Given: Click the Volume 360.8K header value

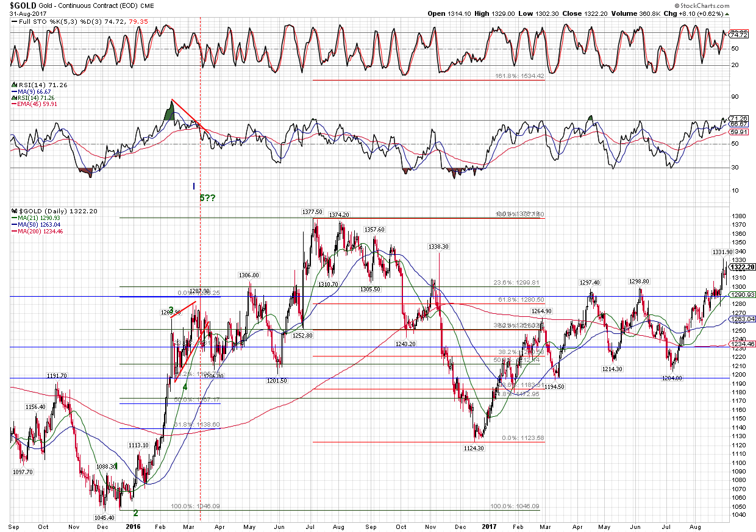Looking at the screenshot, I should 632,13.
